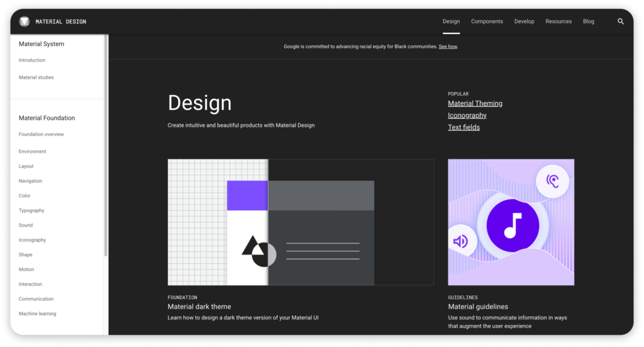
Task: Select Iconography in the sidebar list
Action: click(32, 240)
